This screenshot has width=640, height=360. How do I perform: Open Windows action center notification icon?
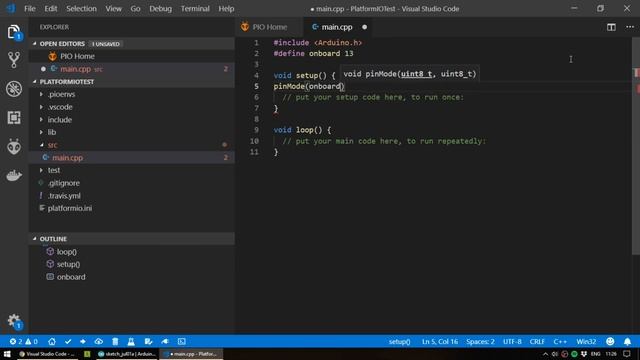627,354
